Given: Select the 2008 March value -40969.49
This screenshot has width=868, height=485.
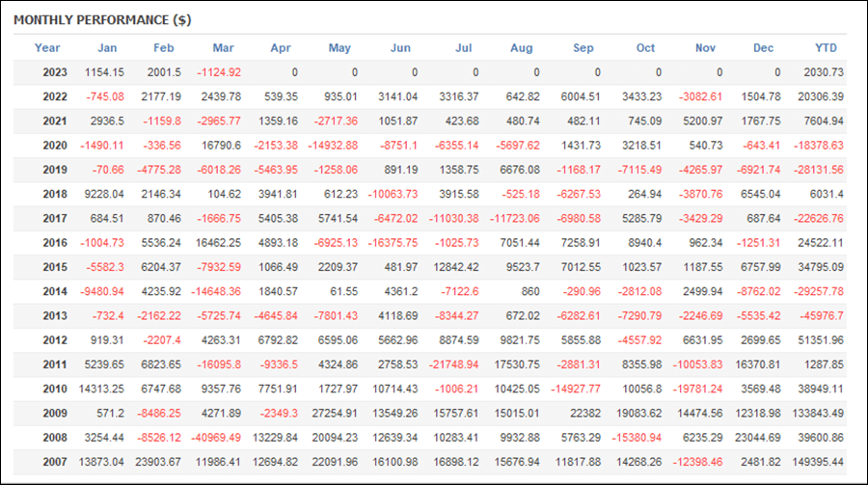Looking at the screenshot, I should click(x=216, y=438).
